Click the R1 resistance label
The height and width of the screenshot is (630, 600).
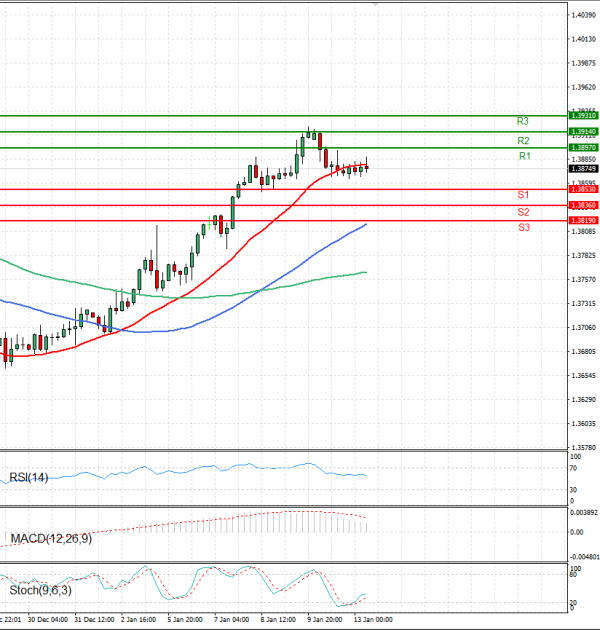(524, 157)
